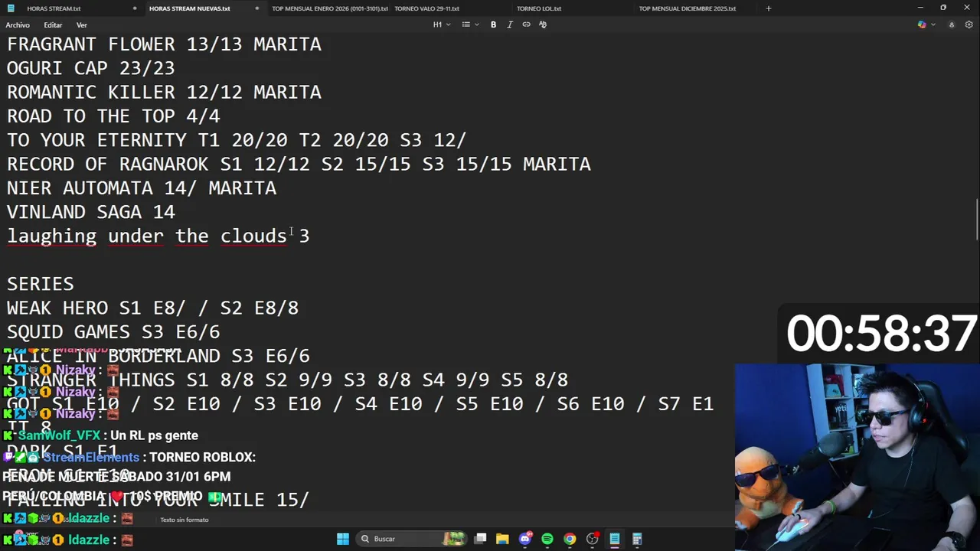Image resolution: width=980 pixels, height=551 pixels.
Task: Click the 'RECORD OF RAGNAROK' line
Action: 299,164
